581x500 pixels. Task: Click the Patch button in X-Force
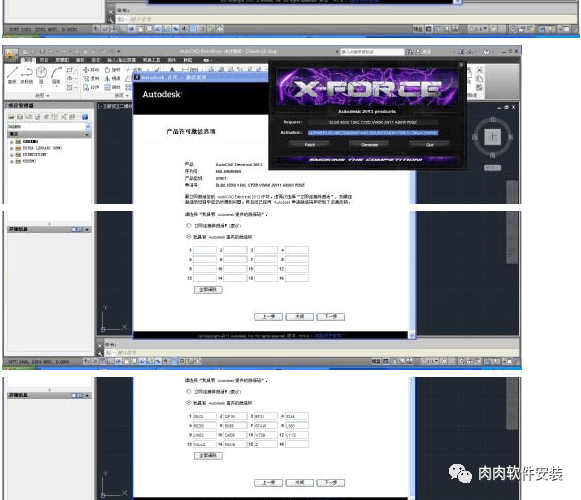coord(310,145)
